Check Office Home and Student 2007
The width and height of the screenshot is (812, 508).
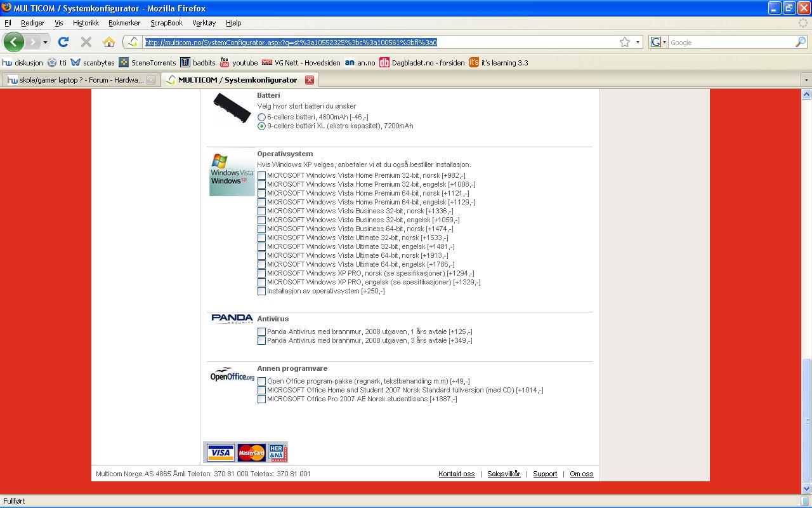(261, 391)
